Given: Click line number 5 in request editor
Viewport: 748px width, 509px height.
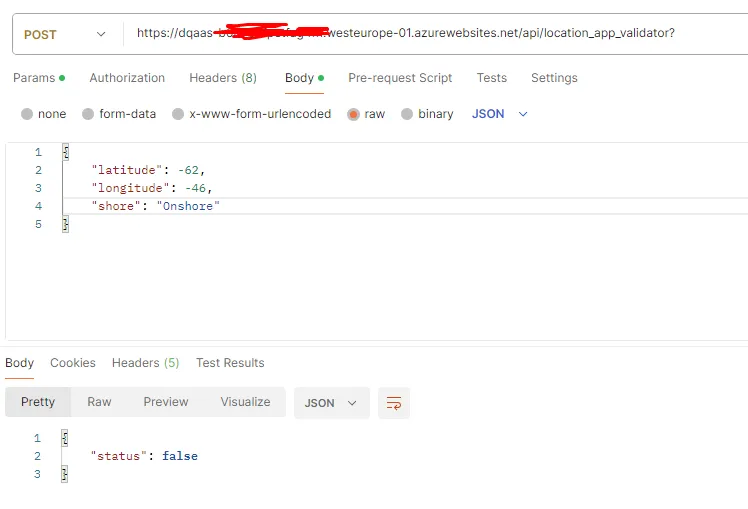Looking at the screenshot, I should [38, 224].
